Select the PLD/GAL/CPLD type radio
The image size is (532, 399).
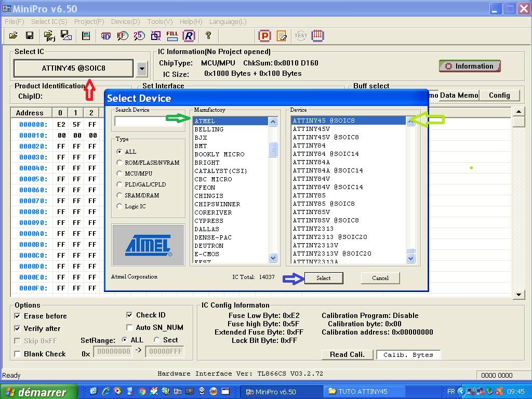tap(119, 184)
